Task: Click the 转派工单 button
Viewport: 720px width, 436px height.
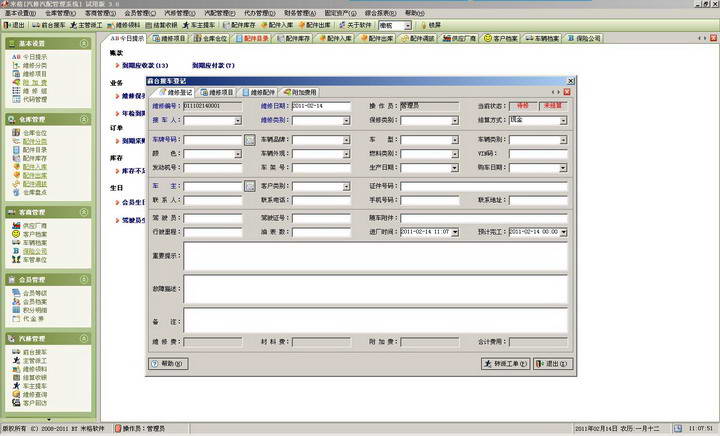Action: pyautogui.click(x=506, y=364)
